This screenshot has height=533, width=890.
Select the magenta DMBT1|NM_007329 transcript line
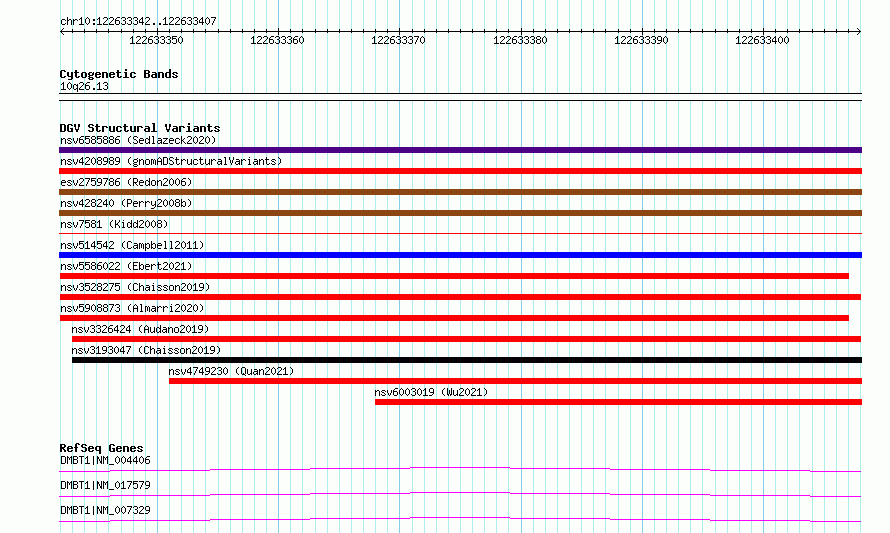[x=460, y=519]
